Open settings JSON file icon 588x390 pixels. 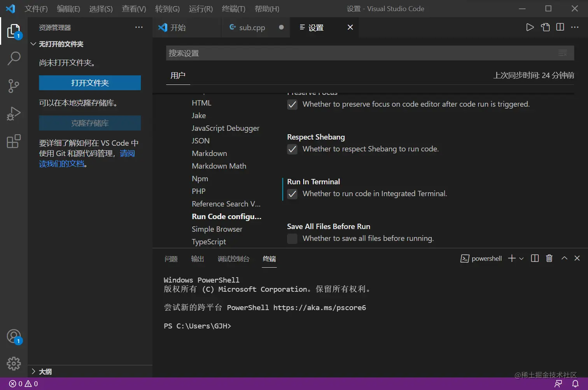click(545, 27)
